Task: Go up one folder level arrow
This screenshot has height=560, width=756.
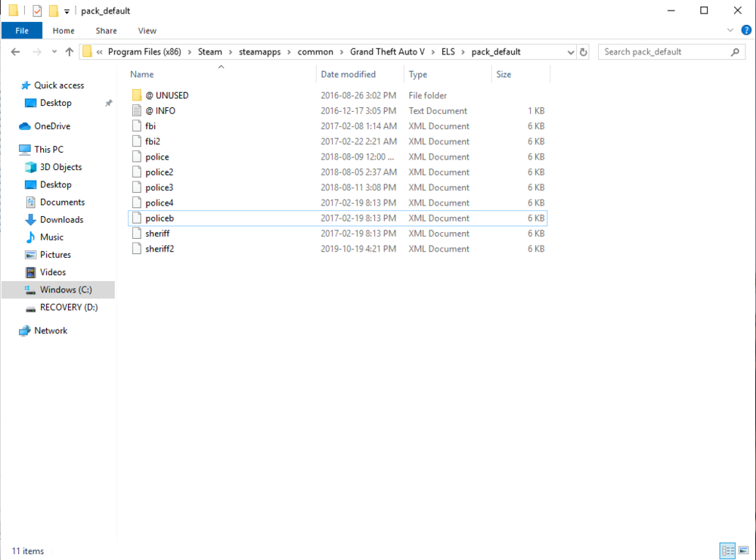Action: (70, 51)
